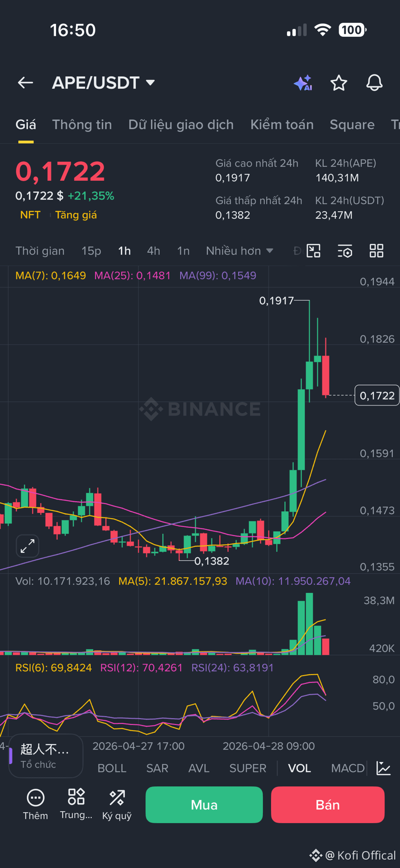Open the four-square chart layout icon
400x868 pixels.
click(376, 251)
